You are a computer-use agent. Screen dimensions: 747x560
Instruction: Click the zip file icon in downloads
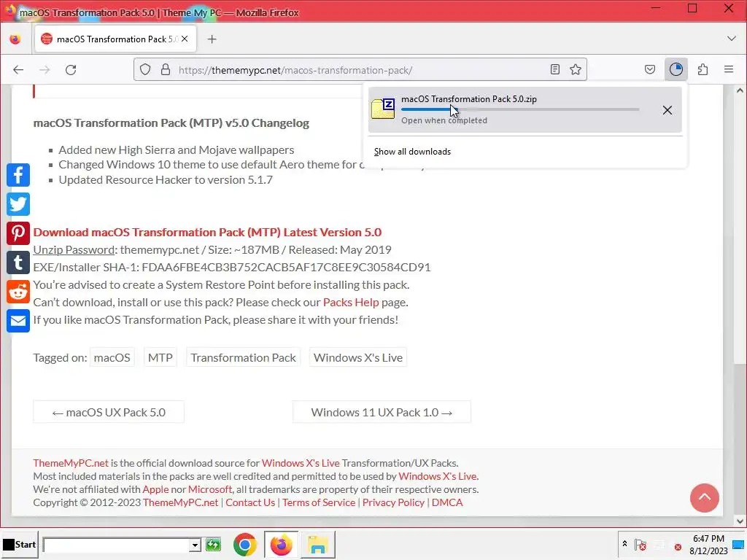pos(383,109)
